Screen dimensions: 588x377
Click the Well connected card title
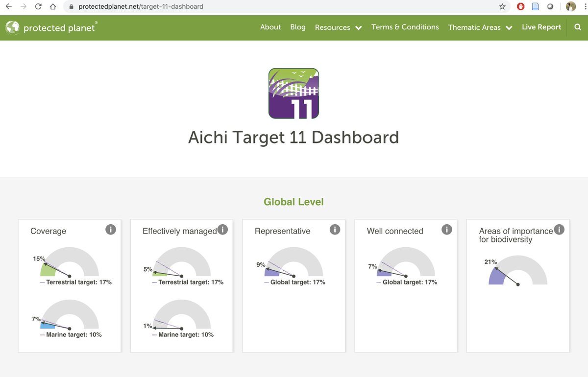pos(395,231)
